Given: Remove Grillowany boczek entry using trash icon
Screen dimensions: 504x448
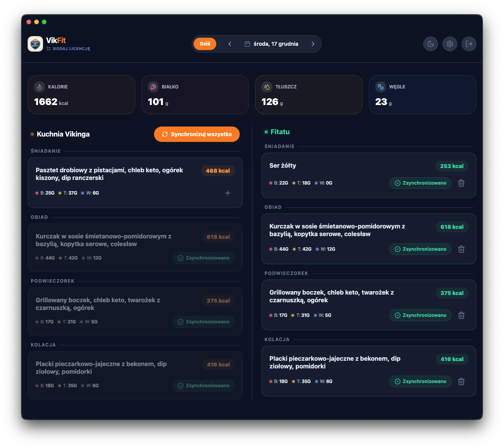Looking at the screenshot, I should tap(461, 315).
